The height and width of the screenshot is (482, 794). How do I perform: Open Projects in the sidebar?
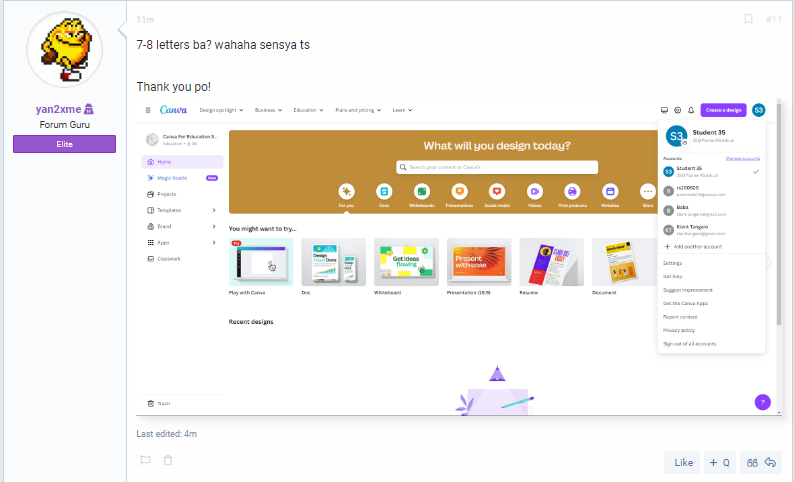coord(182,194)
